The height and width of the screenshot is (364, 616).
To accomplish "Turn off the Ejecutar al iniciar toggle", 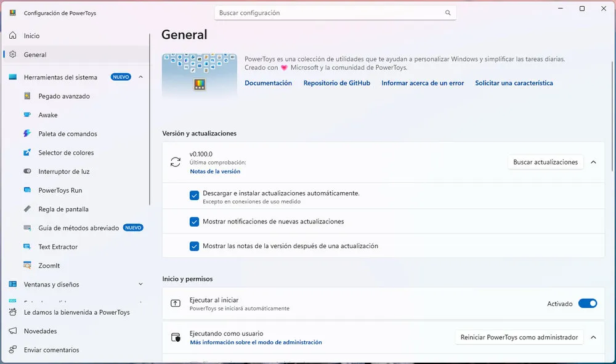I will [x=588, y=304].
